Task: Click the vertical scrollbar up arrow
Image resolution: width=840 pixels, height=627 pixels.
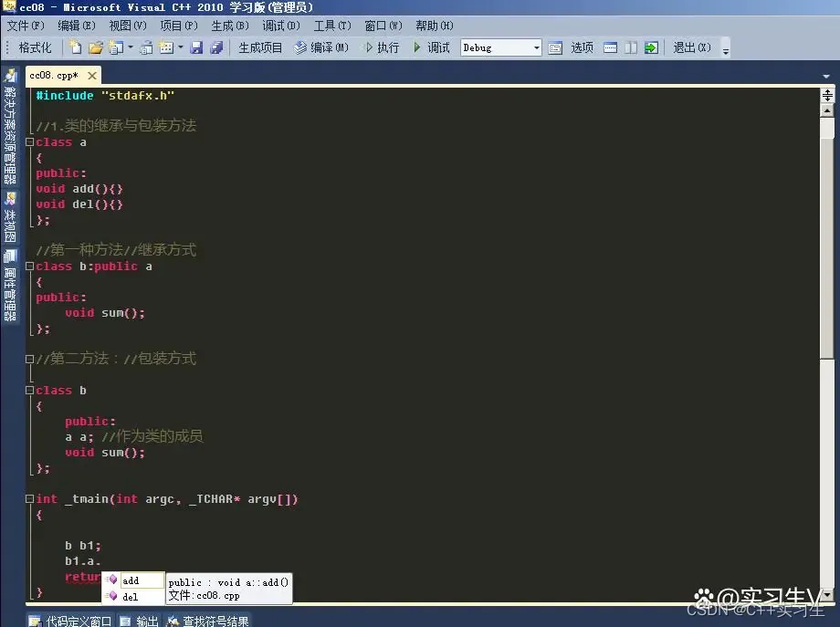Action: click(x=828, y=110)
